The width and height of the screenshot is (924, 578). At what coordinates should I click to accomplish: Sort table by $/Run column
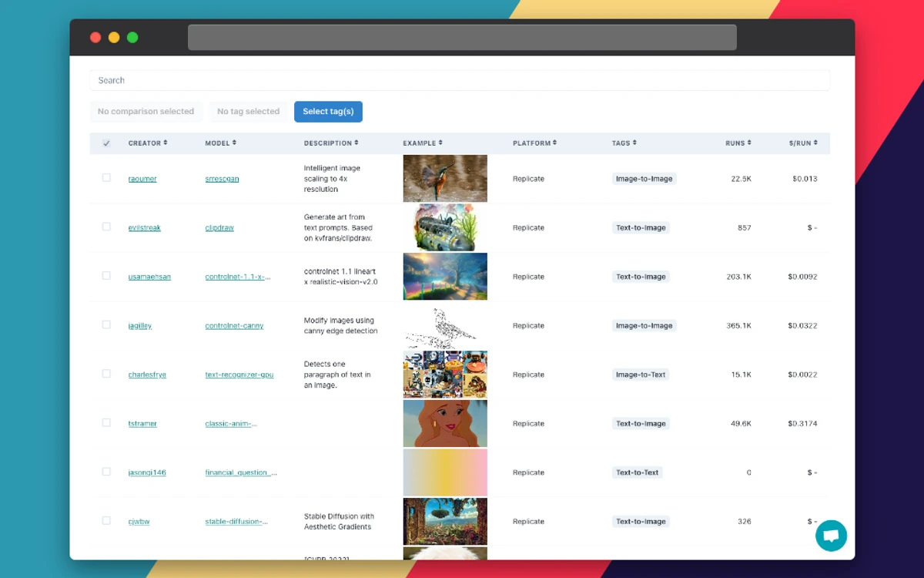point(803,143)
